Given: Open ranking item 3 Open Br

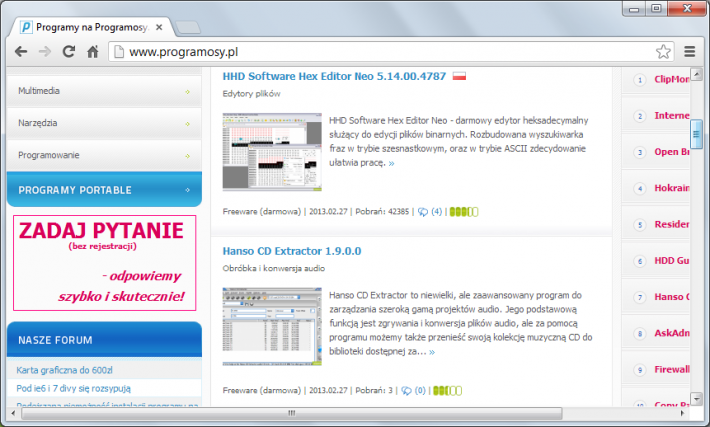Looking at the screenshot, I should [x=672, y=152].
